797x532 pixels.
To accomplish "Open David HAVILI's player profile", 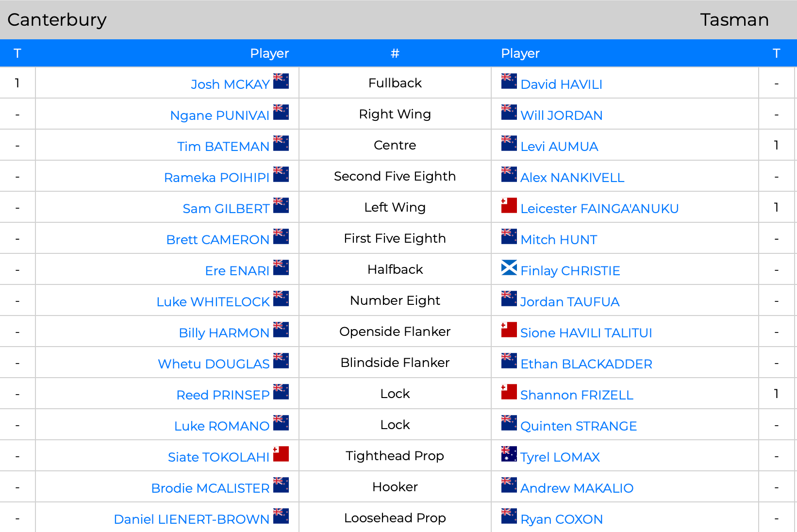I will (561, 84).
